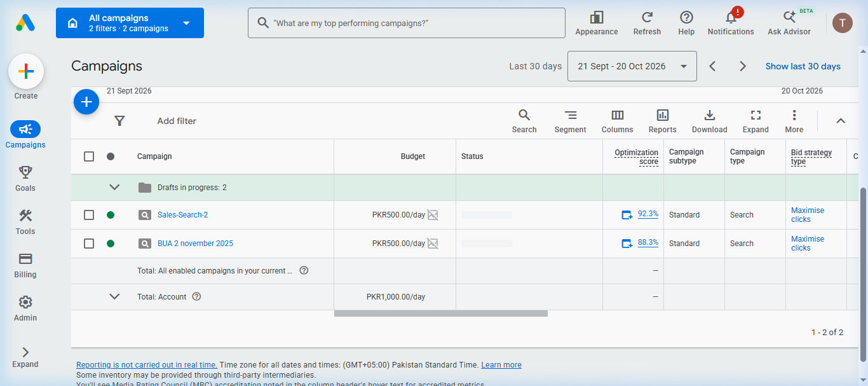Click recommendation icon beside 88.3% score

627,244
